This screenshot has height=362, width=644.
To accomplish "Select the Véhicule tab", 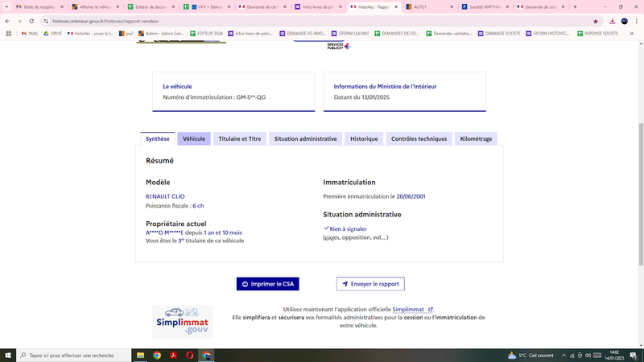I will pos(194,138).
